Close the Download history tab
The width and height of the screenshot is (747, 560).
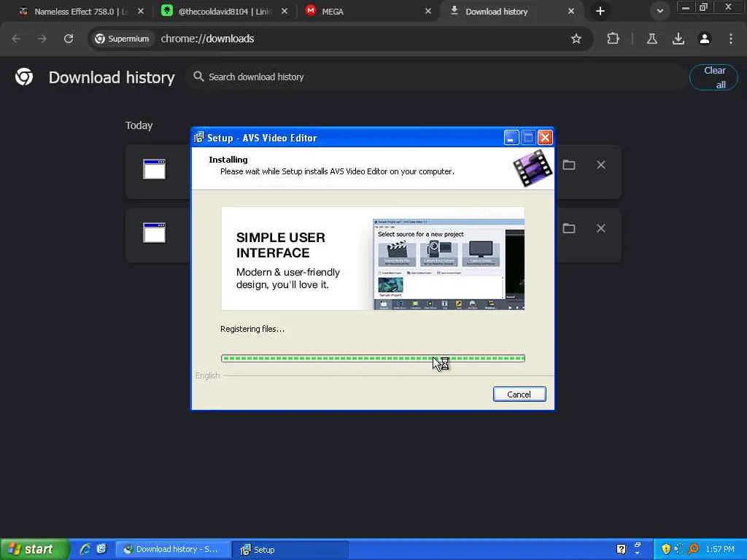570,12
